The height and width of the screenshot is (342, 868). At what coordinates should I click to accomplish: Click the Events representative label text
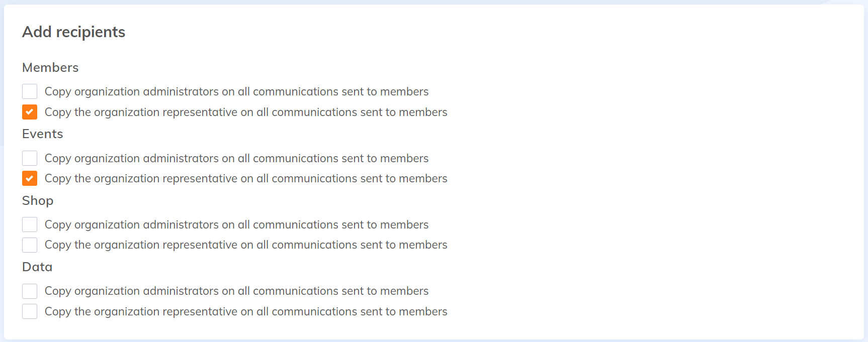(x=246, y=178)
